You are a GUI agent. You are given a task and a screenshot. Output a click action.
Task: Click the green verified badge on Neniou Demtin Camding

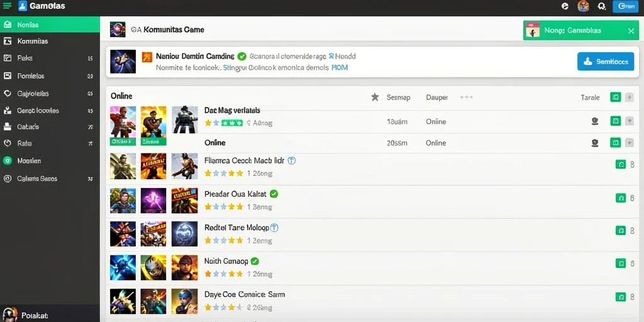[x=242, y=56]
